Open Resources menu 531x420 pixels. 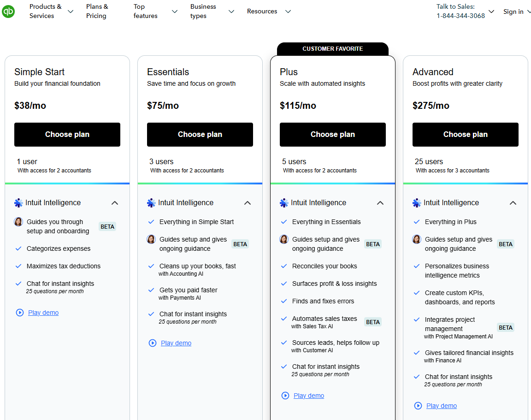(x=262, y=11)
